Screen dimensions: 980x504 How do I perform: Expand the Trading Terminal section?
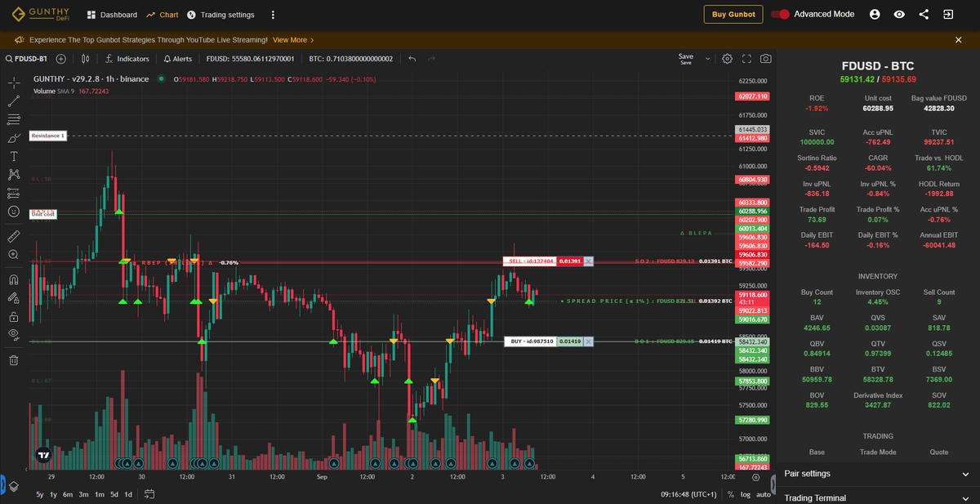tap(878, 497)
